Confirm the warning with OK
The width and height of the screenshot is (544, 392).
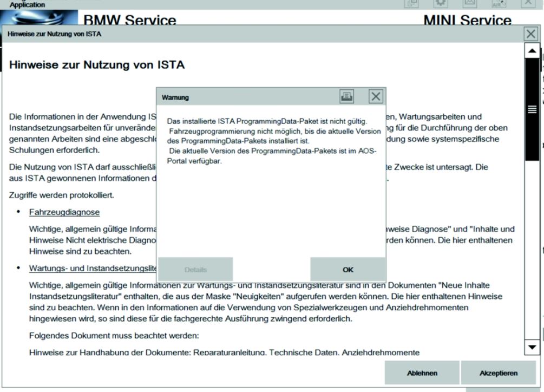tap(348, 269)
